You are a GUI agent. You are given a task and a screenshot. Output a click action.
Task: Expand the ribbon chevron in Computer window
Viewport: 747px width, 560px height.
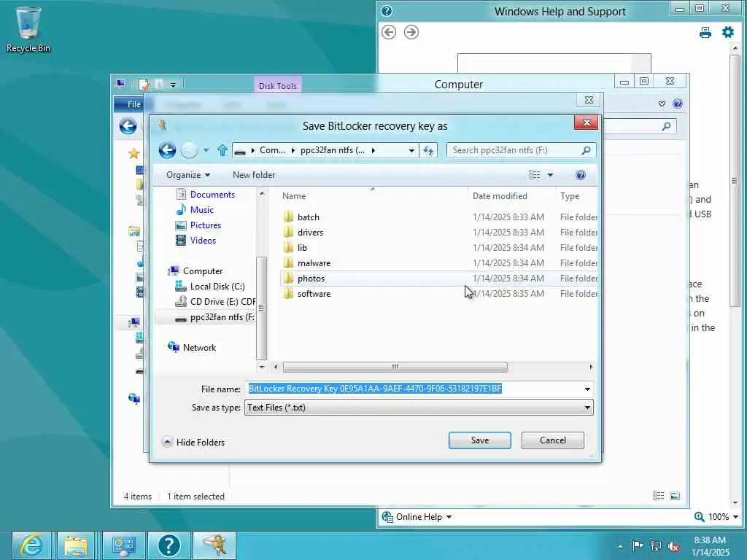point(662,104)
